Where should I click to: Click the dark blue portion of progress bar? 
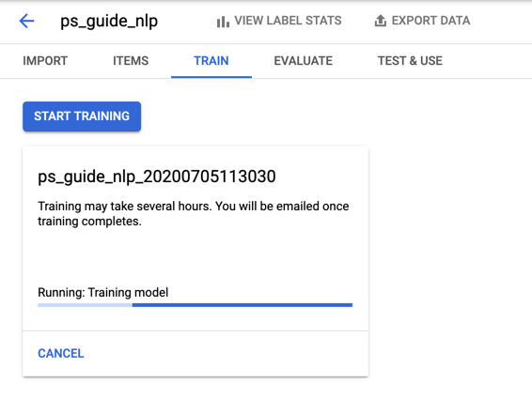(243, 305)
